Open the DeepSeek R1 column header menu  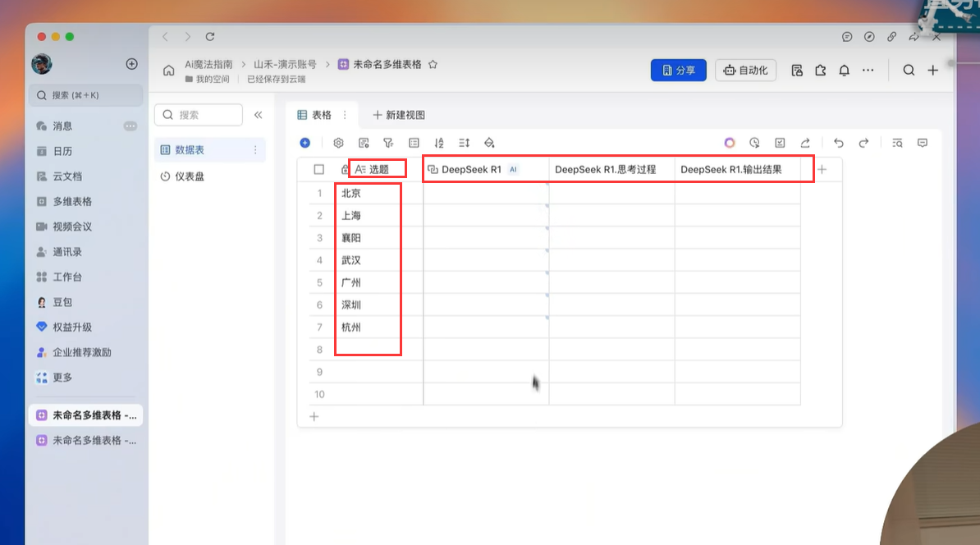coord(486,169)
